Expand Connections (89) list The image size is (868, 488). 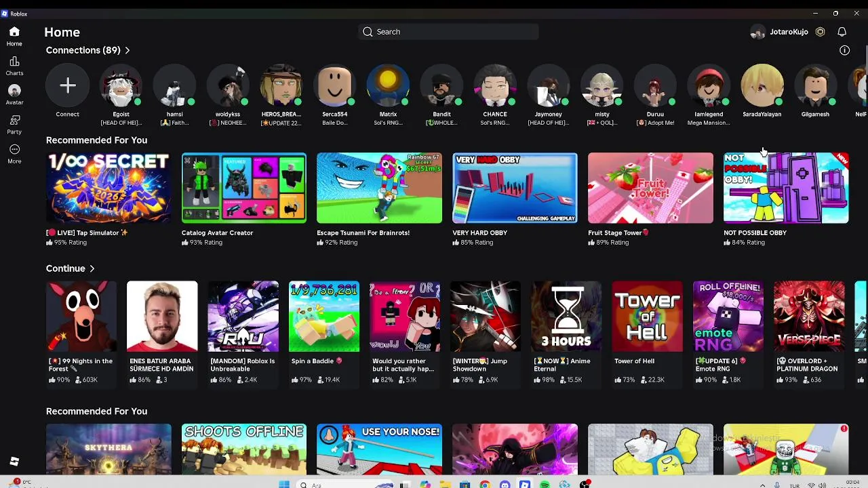[88, 50]
